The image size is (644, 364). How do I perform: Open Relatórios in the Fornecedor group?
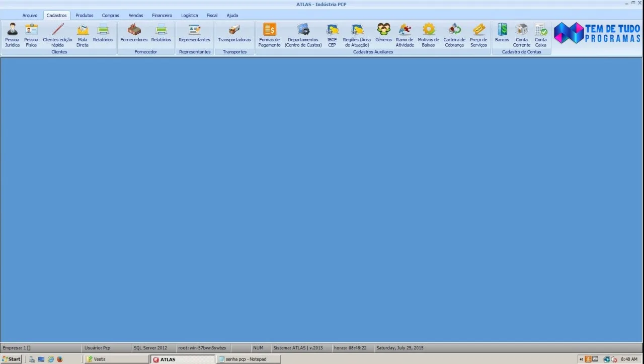(x=161, y=33)
